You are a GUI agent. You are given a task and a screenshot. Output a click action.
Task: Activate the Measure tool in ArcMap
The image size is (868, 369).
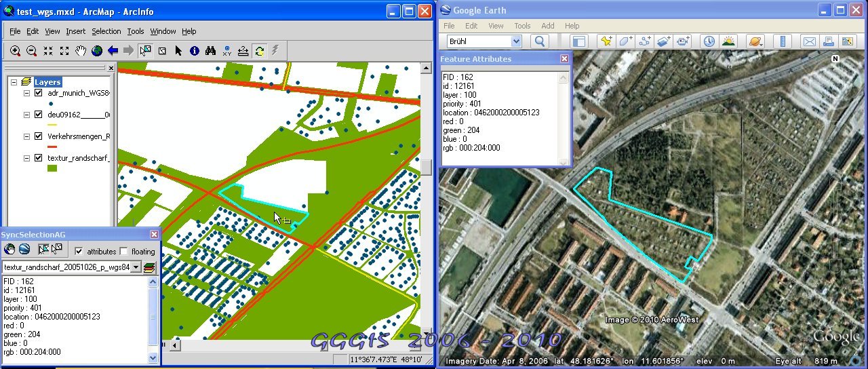click(x=243, y=51)
